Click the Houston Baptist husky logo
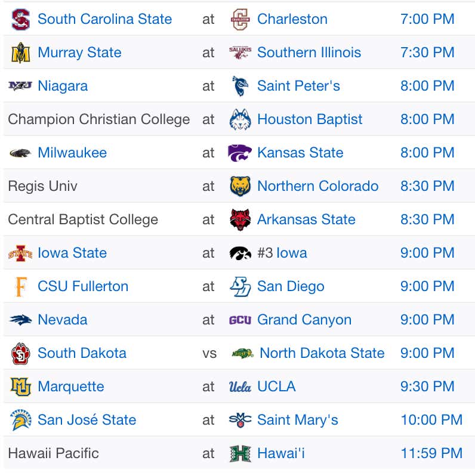Screen dimensions: 475x476 (x=240, y=120)
